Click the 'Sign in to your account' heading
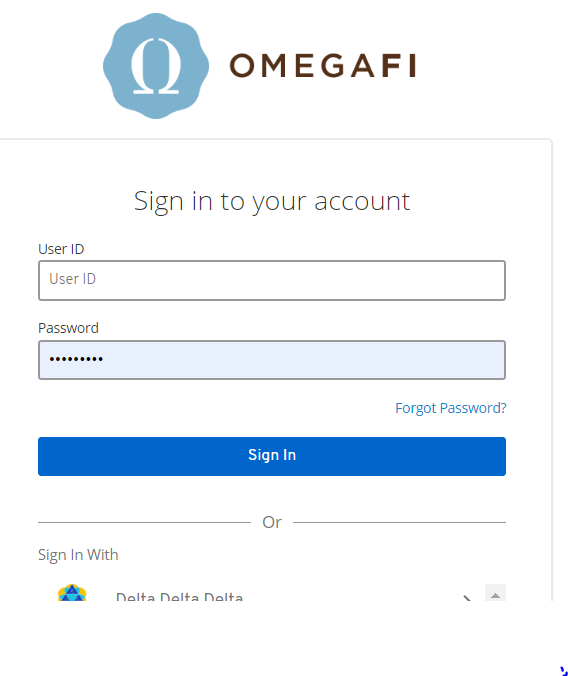 272,201
